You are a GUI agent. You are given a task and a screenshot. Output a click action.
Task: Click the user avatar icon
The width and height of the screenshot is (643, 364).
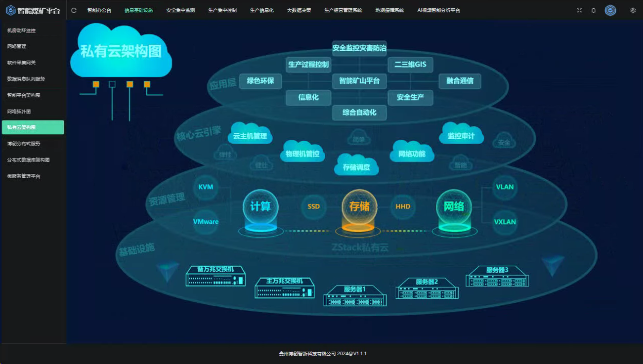[611, 10]
